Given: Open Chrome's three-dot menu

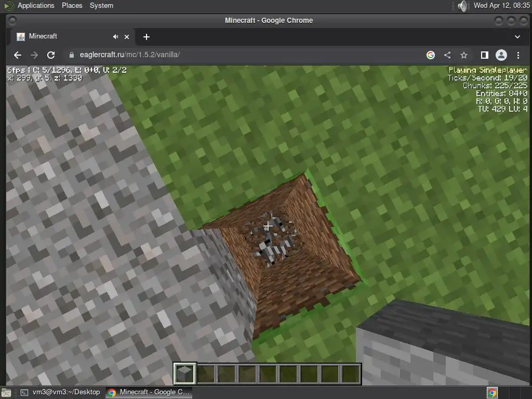Looking at the screenshot, I should [x=518, y=55].
